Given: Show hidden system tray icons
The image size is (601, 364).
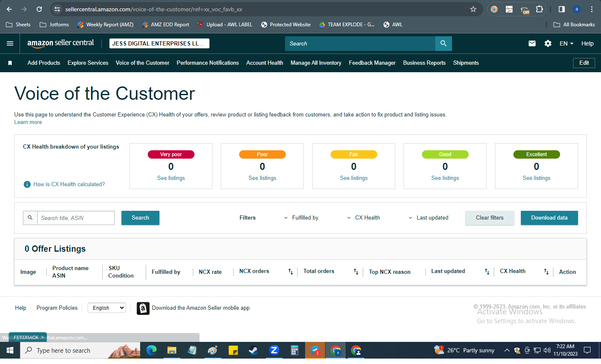Looking at the screenshot, I should pyautogui.click(x=507, y=350).
